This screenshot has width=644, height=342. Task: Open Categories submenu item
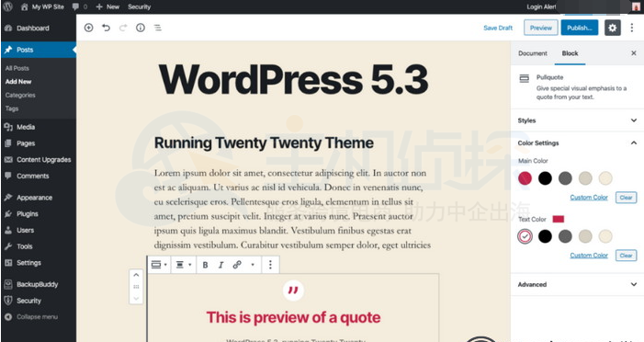pyautogui.click(x=20, y=95)
